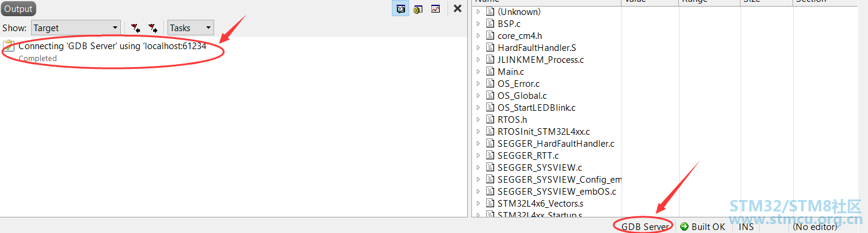The image size is (868, 233).
Task: Open the Tasks dropdown in Output panel
Action: coord(191,28)
